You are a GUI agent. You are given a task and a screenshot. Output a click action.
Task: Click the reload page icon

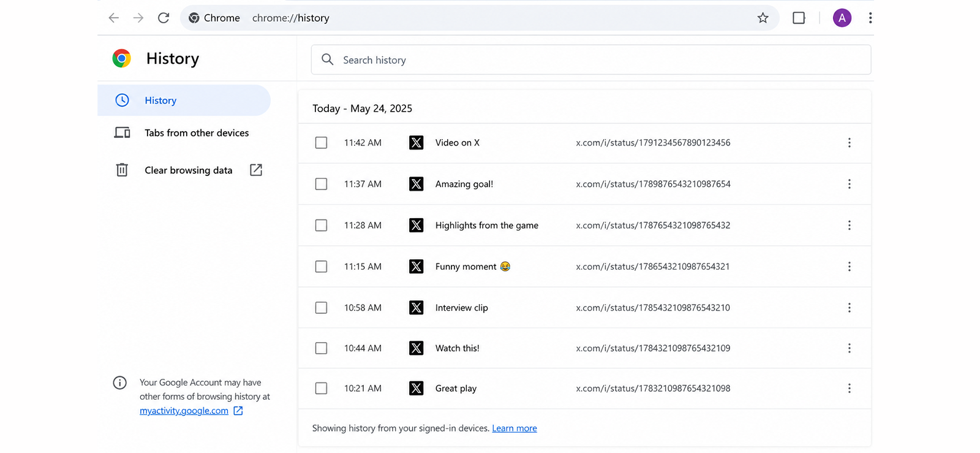tap(164, 18)
